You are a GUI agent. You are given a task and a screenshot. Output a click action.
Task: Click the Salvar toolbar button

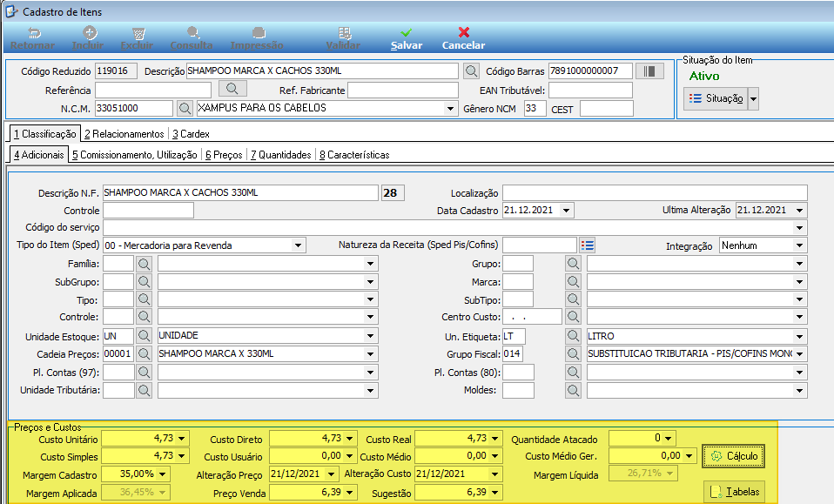407,39
